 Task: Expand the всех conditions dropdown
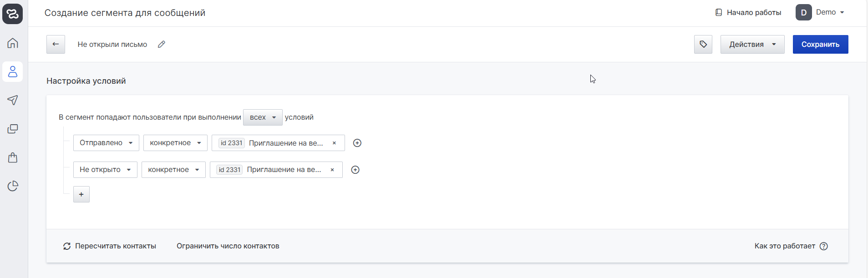click(x=263, y=117)
